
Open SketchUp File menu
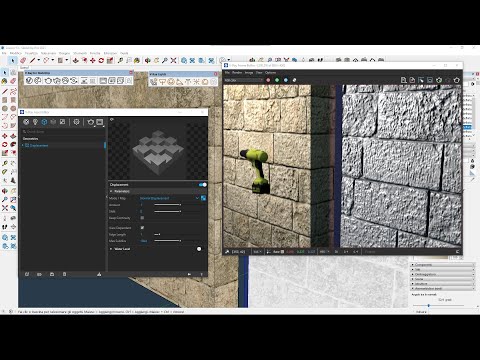(4, 53)
